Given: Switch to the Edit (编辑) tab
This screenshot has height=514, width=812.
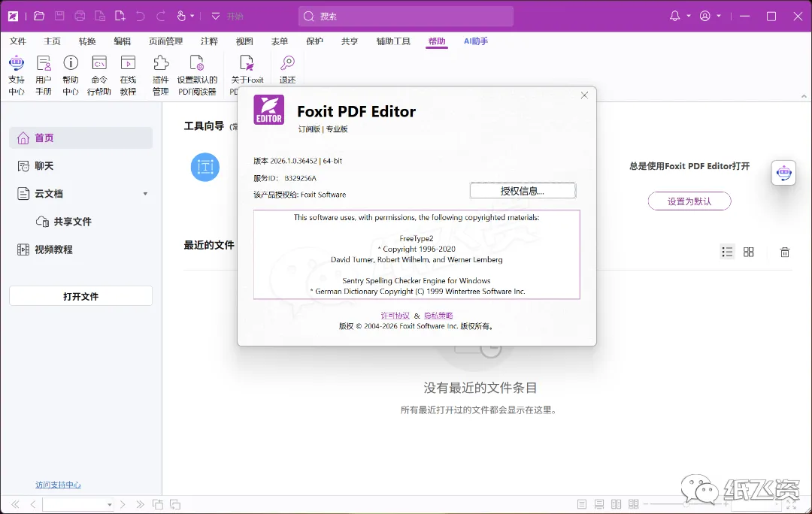Looking at the screenshot, I should click(x=123, y=41).
